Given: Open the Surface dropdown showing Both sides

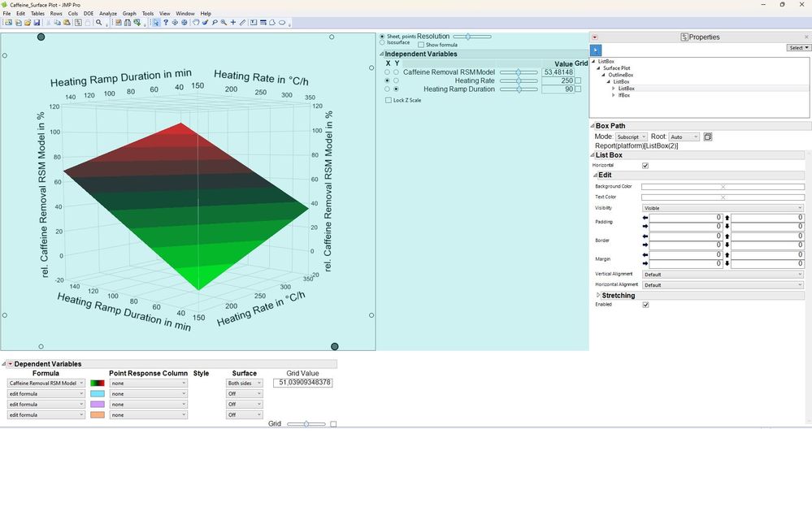Looking at the screenshot, I should coord(245,383).
